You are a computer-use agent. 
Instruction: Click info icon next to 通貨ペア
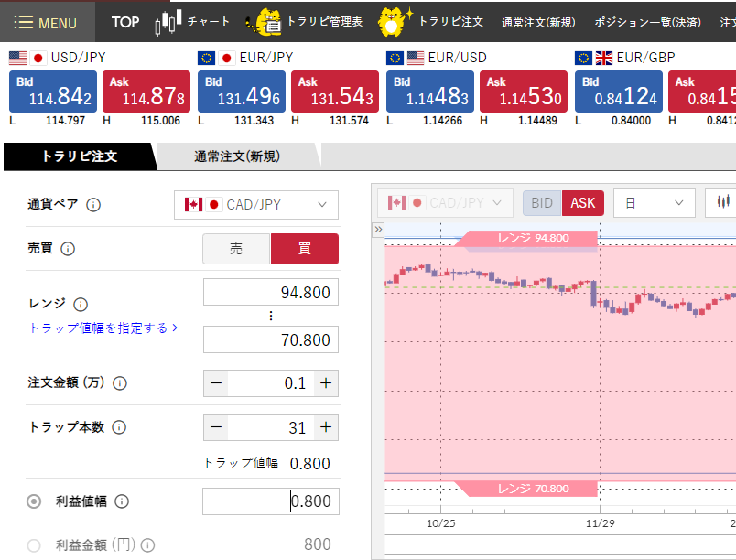92,205
